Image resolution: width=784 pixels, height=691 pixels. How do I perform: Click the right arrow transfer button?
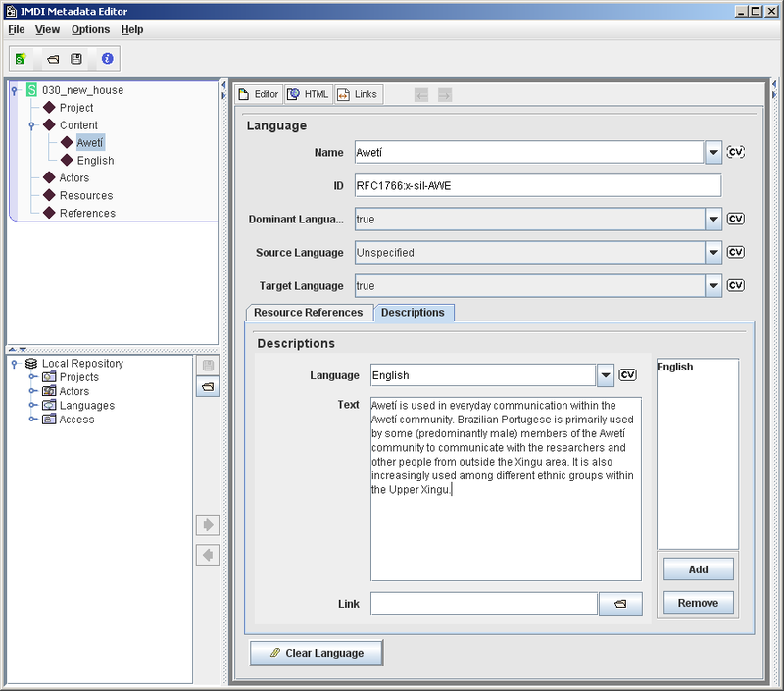pyautogui.click(x=208, y=525)
